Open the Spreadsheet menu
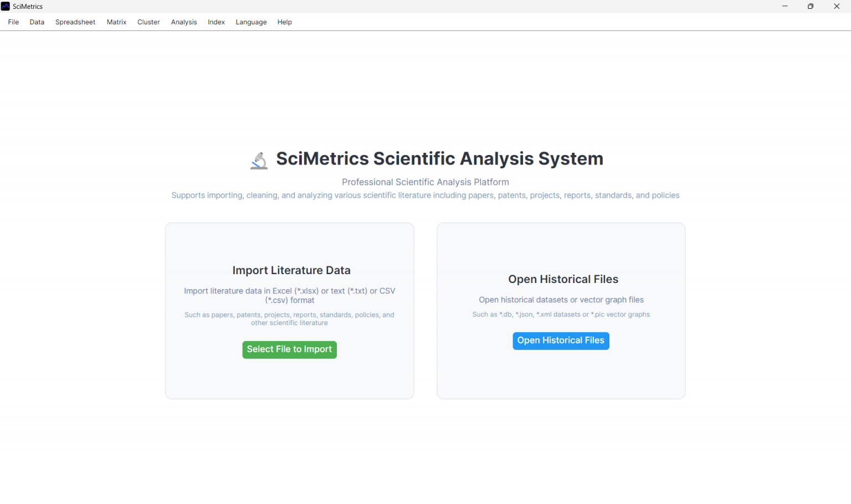The height and width of the screenshot is (504, 851). click(75, 22)
